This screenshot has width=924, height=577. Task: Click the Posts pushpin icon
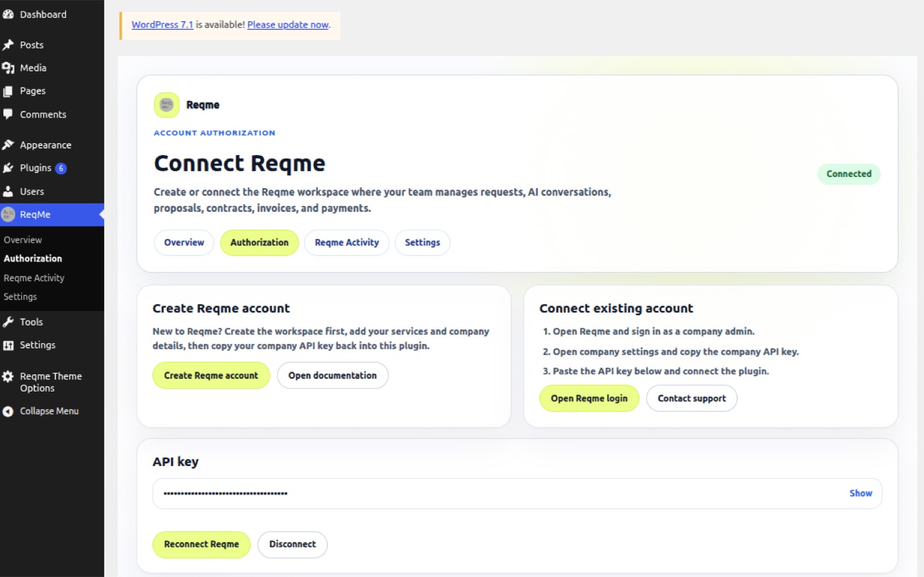tap(8, 45)
